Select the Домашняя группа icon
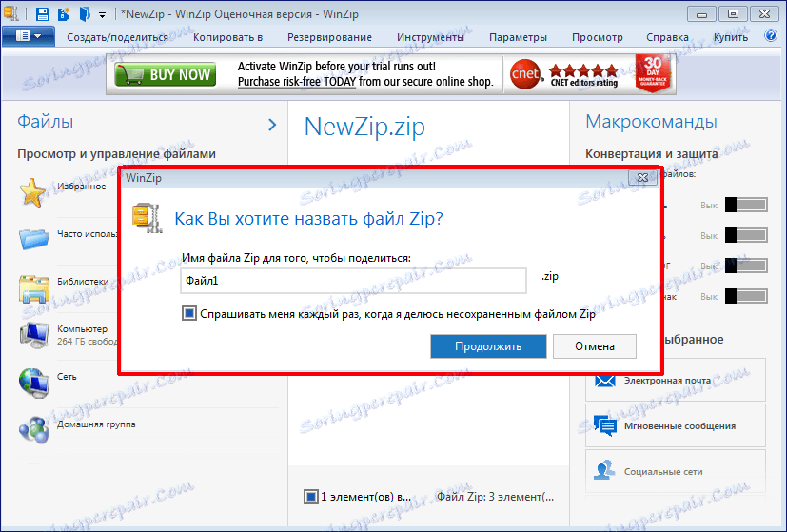Screen dimensions: 787x532 tap(34, 430)
